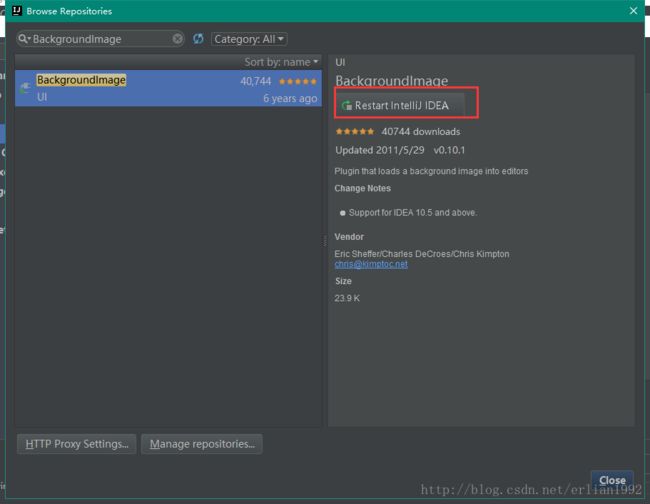
Task: Click the 40,744 download count in the list row
Action: [x=255, y=81]
